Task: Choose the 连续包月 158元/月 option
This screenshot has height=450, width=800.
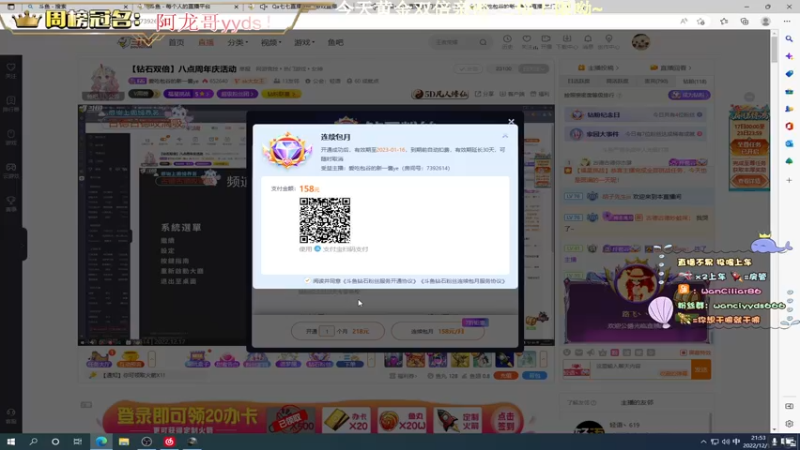Action: click(x=437, y=331)
